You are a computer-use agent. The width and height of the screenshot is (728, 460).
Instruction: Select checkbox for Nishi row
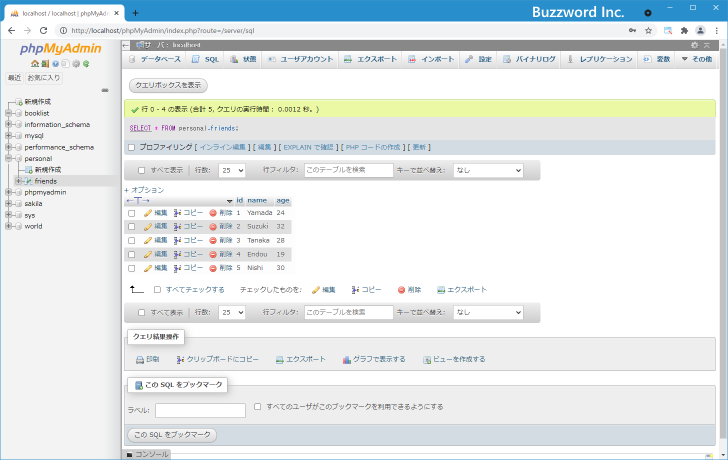[x=131, y=268]
